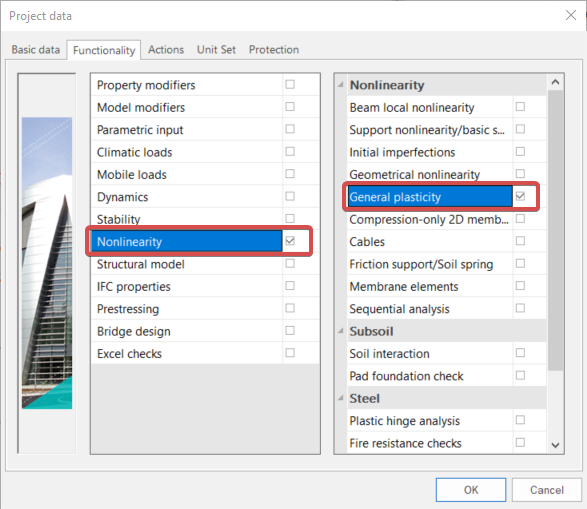Click the scrollbar down arrow
Image resolution: width=587 pixels, height=509 pixels.
[x=555, y=445]
